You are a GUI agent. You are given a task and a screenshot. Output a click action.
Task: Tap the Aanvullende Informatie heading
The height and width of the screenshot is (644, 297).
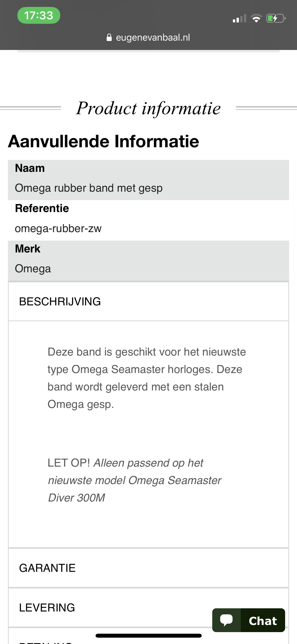tap(103, 141)
